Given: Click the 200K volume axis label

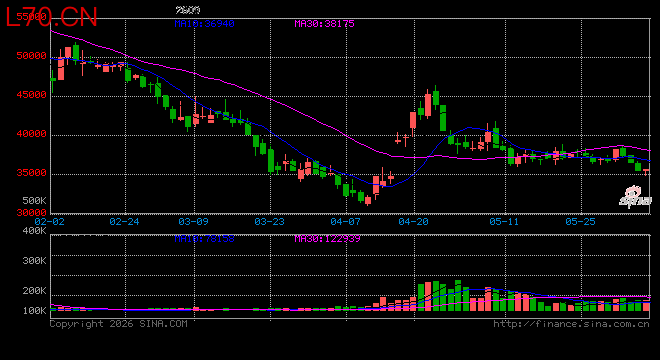Looking at the screenshot, I should pyautogui.click(x=35, y=291).
